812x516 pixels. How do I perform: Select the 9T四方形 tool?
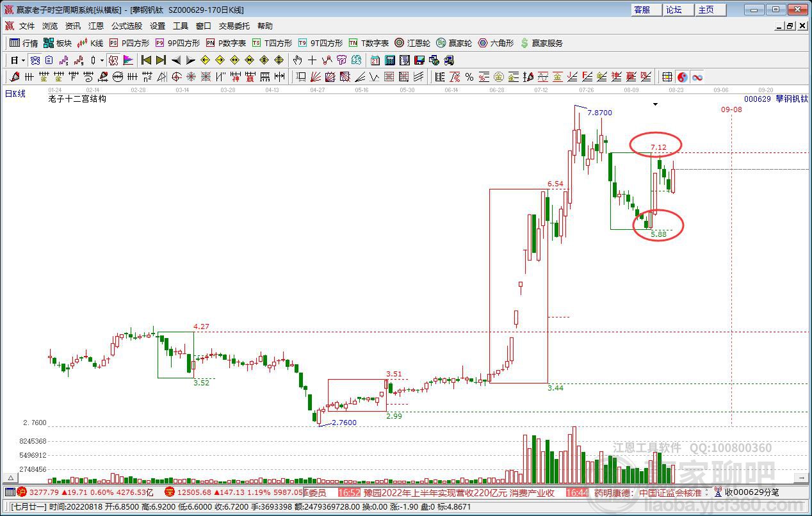click(320, 43)
